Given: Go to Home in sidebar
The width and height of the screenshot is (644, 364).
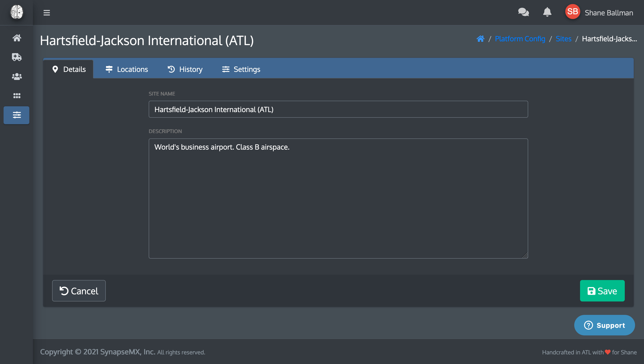Looking at the screenshot, I should tap(17, 38).
